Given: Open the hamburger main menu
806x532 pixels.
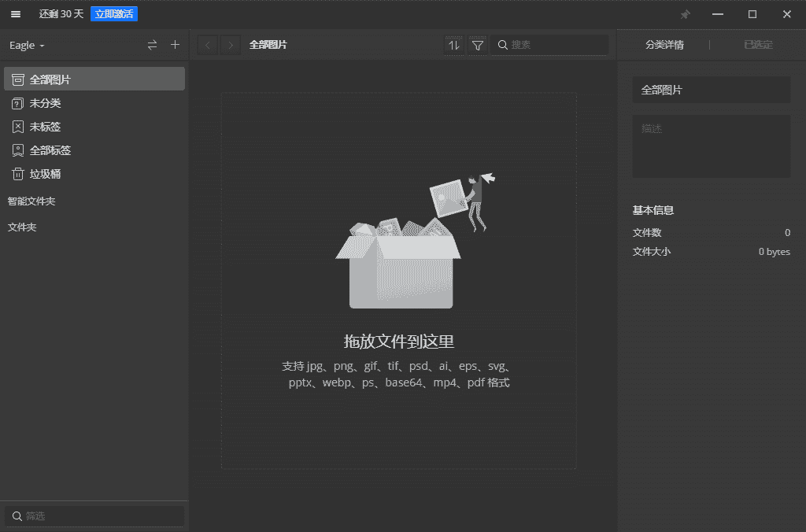Looking at the screenshot, I should pyautogui.click(x=16, y=14).
